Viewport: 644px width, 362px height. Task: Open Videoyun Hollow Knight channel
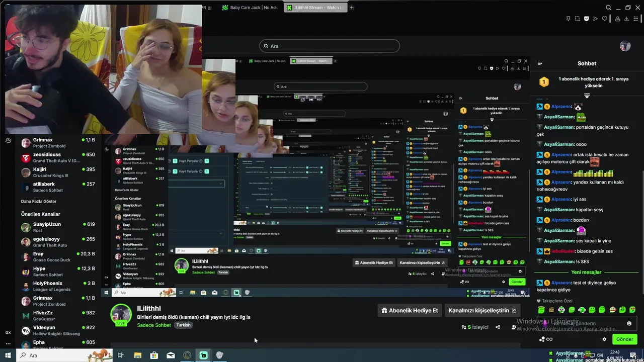[58, 330]
